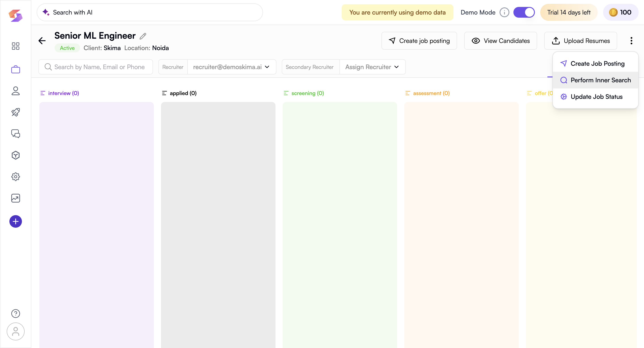The height and width of the screenshot is (348, 644).
Task: Focus Search by Name, Email or Phone
Action: pos(96,67)
